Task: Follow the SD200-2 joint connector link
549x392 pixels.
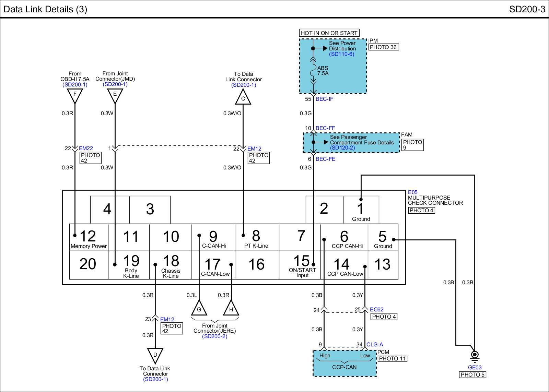Action: [x=215, y=336]
